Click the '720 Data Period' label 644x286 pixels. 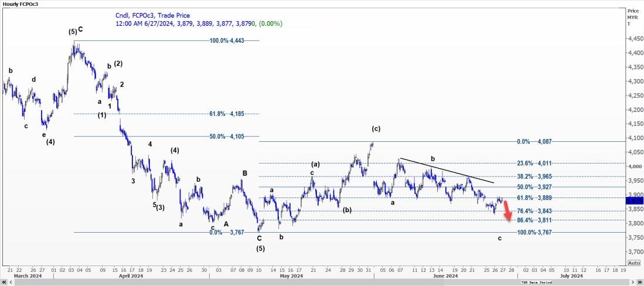click(536, 282)
